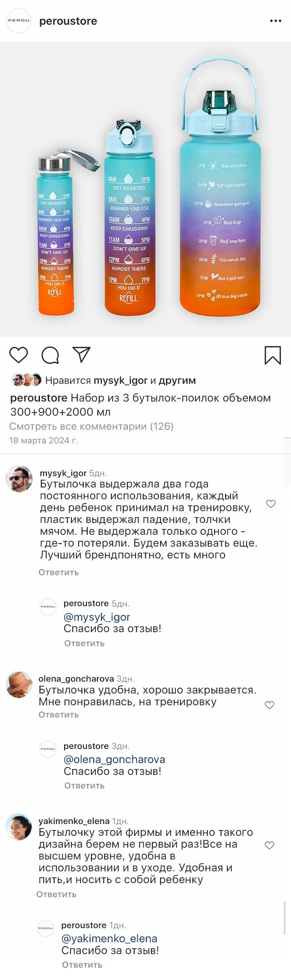Like yakimenko_elena's comment with heart
The width and height of the screenshot is (291, 980).
pyautogui.click(x=270, y=845)
